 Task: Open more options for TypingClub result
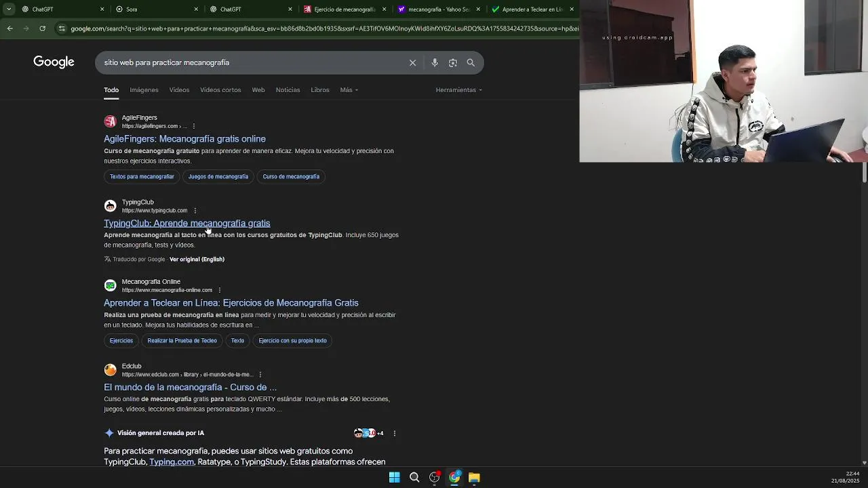pos(195,211)
